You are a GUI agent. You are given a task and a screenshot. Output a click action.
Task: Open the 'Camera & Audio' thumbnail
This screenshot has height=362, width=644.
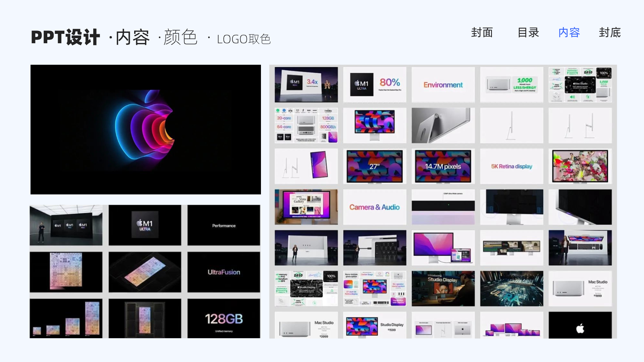375,207
